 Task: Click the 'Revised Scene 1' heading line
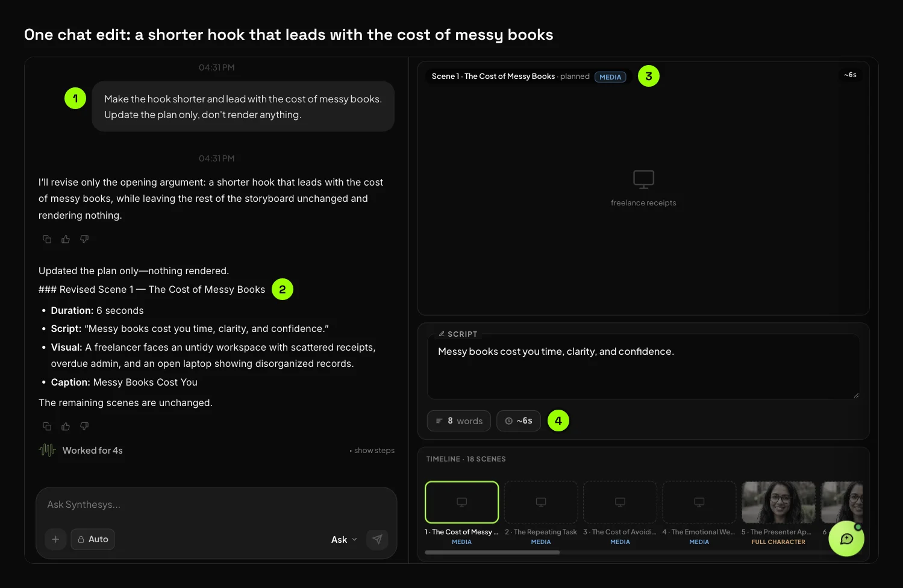(152, 290)
